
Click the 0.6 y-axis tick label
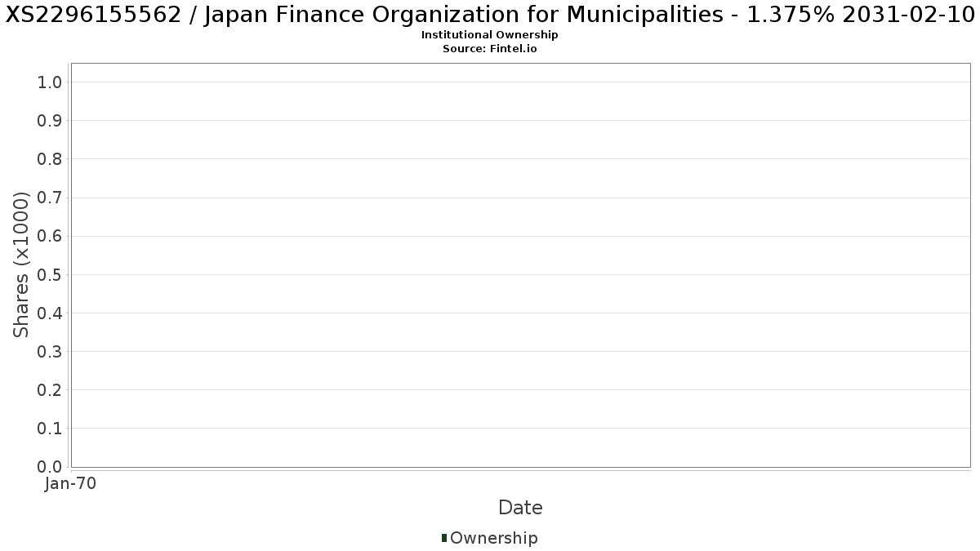click(50, 236)
